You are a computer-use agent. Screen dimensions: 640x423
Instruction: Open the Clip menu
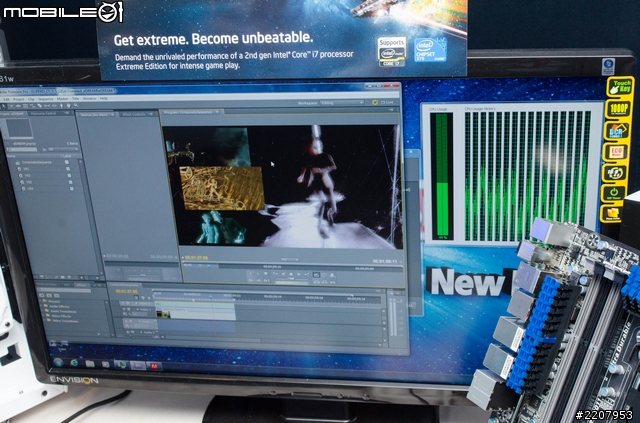(31, 99)
